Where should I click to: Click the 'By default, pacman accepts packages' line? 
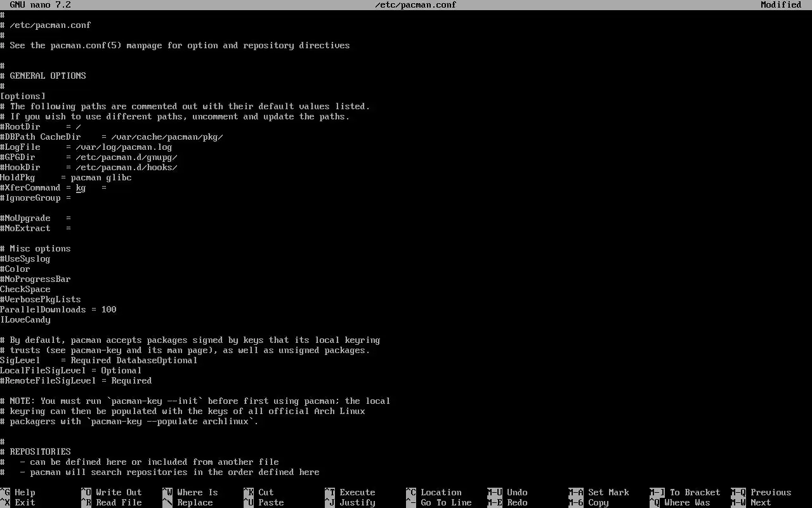[x=190, y=340]
